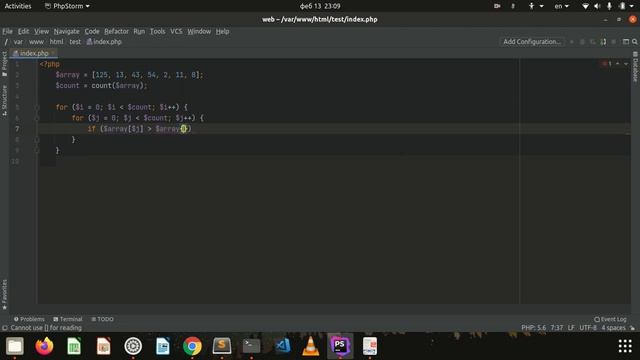
Task: Open LibreOffice Calc from the dock
Action: [x=74, y=346]
